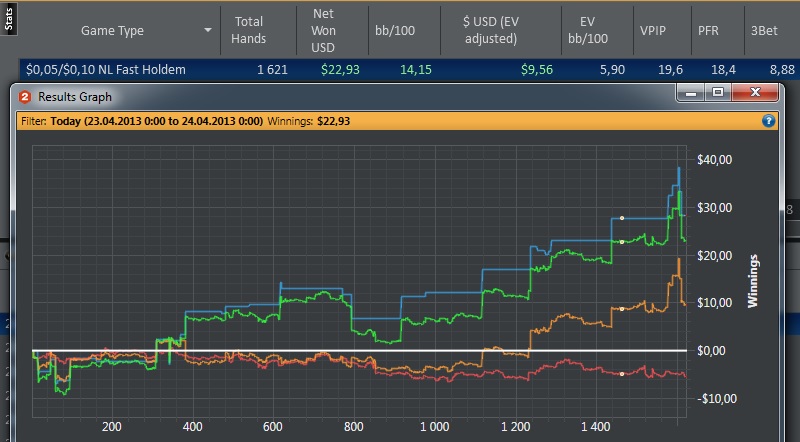Click the white marker on the red line

pos(622,374)
